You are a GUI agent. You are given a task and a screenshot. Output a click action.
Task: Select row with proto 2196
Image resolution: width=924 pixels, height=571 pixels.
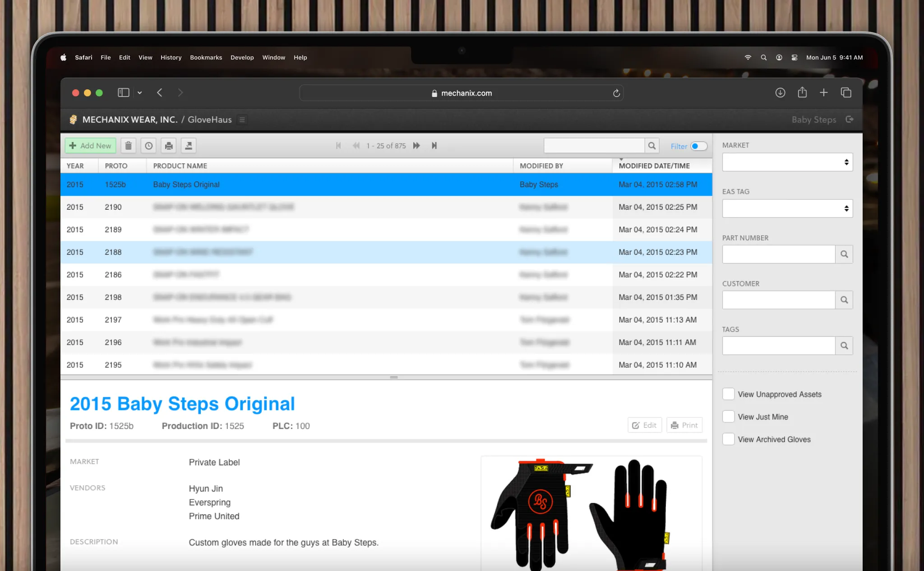[386, 342]
